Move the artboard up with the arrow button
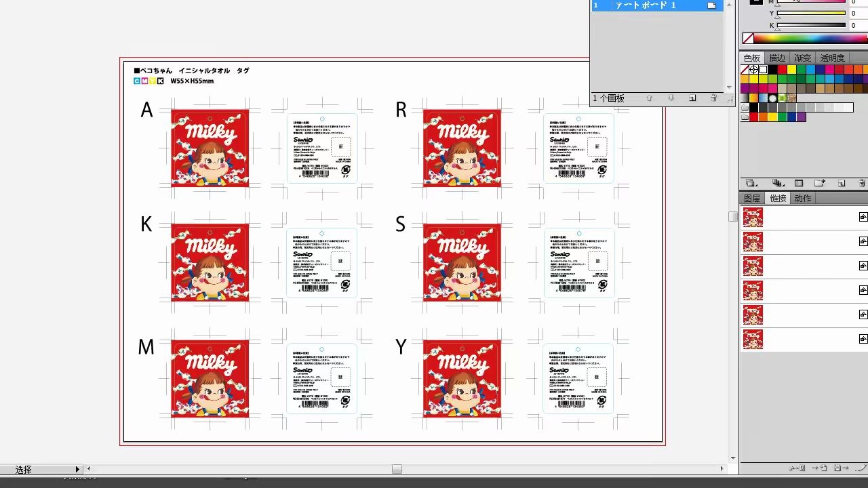868x488 pixels. (x=649, y=98)
